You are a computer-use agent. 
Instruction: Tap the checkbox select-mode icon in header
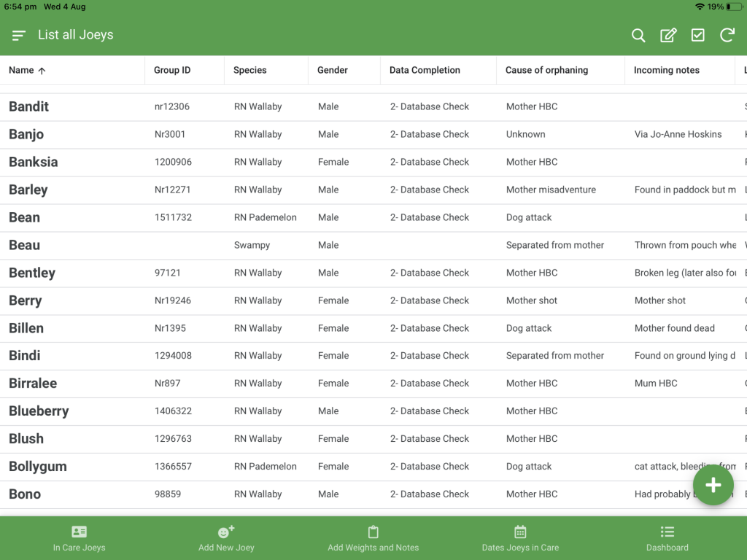[x=697, y=35]
